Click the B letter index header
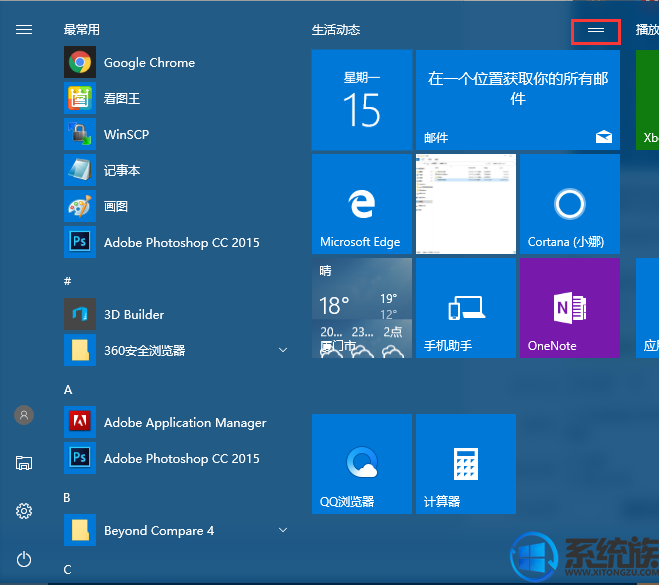Screen dimensions: 659x585 [67, 498]
